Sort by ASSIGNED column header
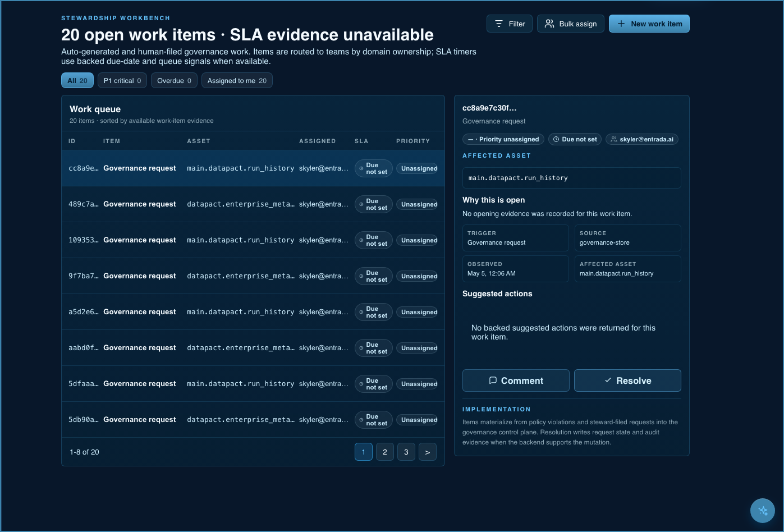 (318, 141)
